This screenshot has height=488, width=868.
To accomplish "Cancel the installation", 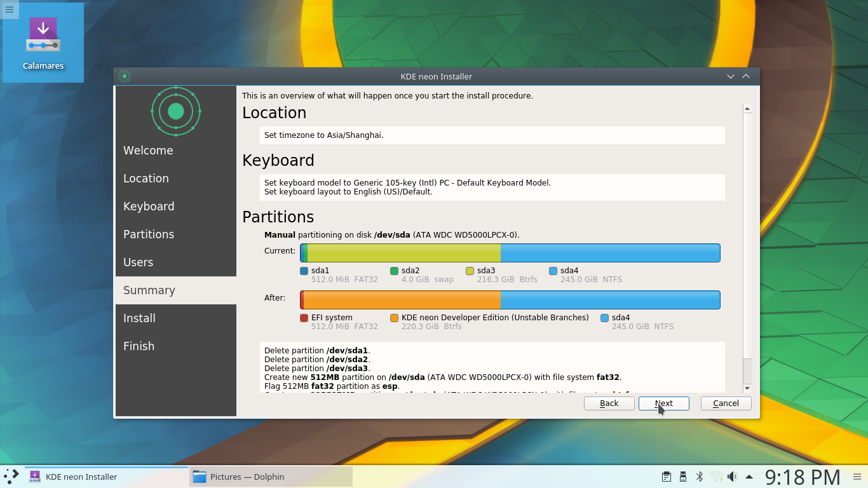I will [726, 403].
